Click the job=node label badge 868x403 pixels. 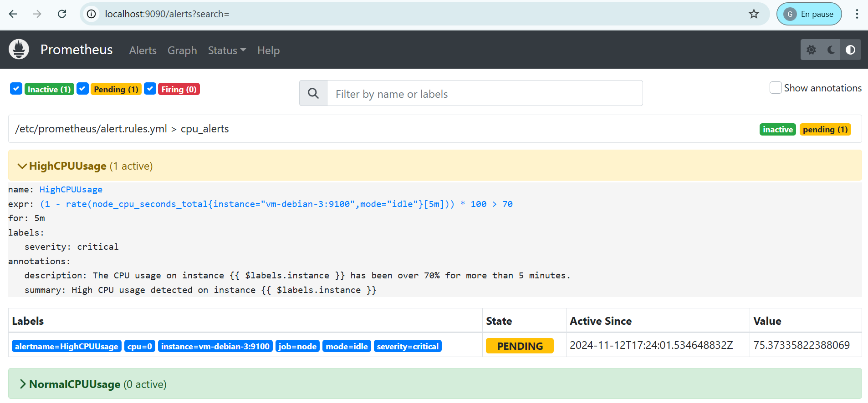[x=297, y=346]
